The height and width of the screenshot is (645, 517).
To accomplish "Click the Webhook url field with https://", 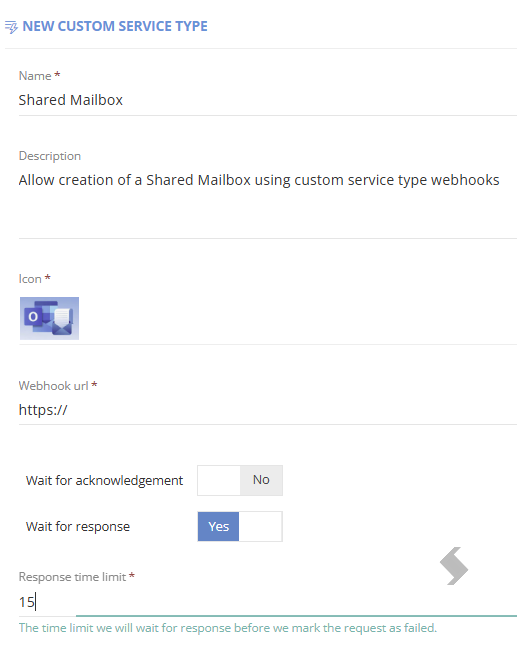I will click(x=268, y=410).
